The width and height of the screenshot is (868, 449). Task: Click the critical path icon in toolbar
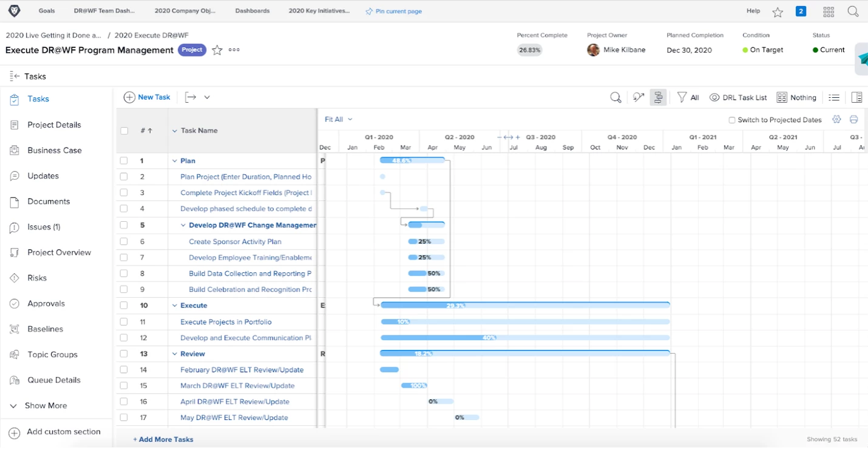[638, 97]
